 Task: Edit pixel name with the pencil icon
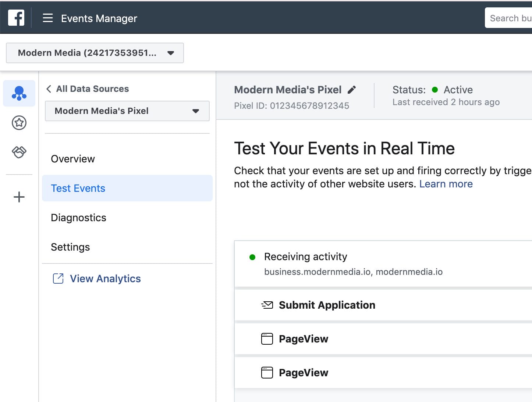click(352, 90)
